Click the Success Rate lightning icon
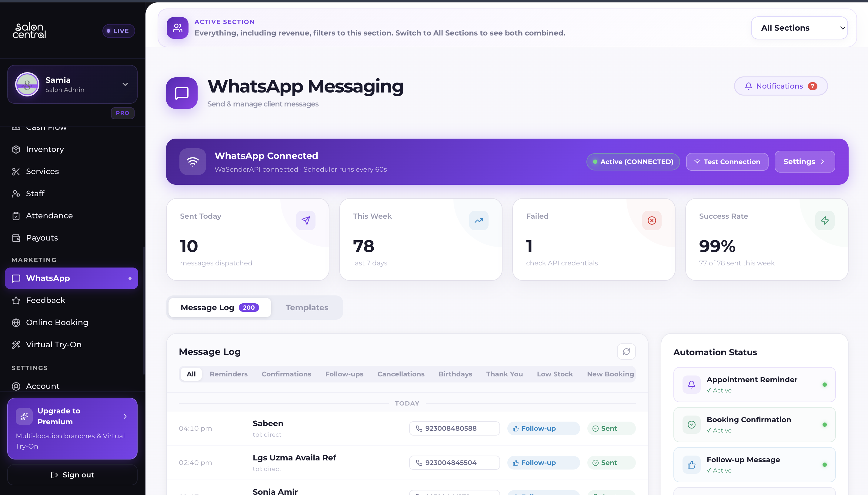This screenshot has height=495, width=868. point(825,220)
